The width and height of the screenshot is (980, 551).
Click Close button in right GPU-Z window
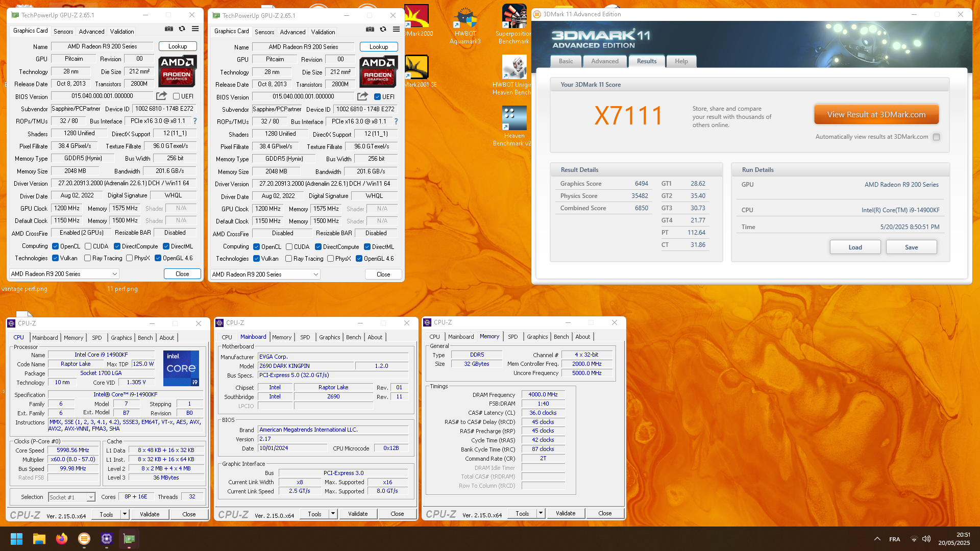(x=383, y=274)
